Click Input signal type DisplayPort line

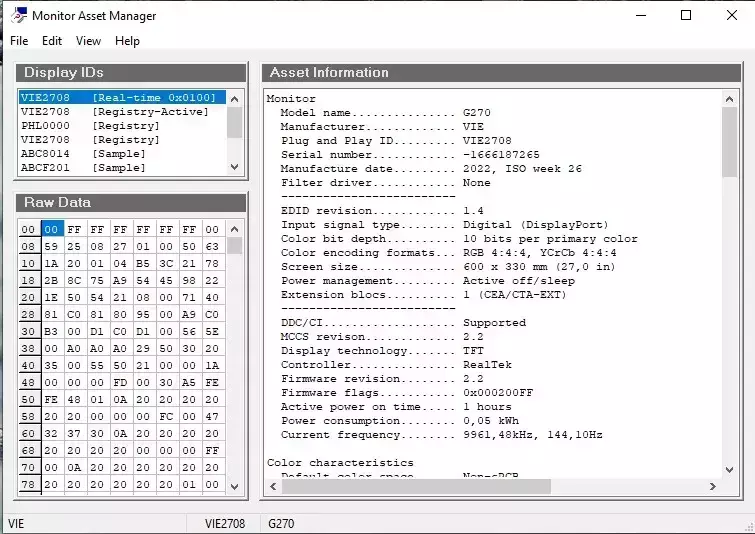point(445,225)
